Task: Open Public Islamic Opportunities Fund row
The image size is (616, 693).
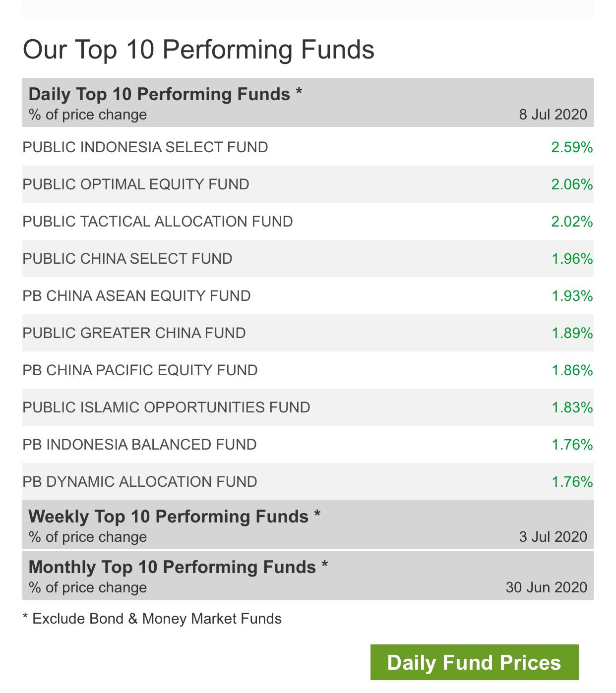Action: coord(308,407)
